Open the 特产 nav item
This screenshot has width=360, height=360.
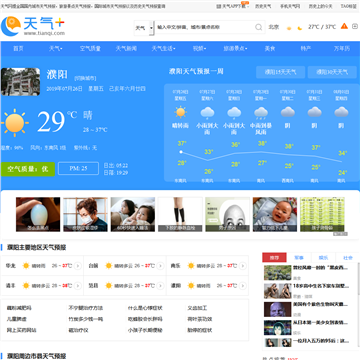tap(306, 49)
